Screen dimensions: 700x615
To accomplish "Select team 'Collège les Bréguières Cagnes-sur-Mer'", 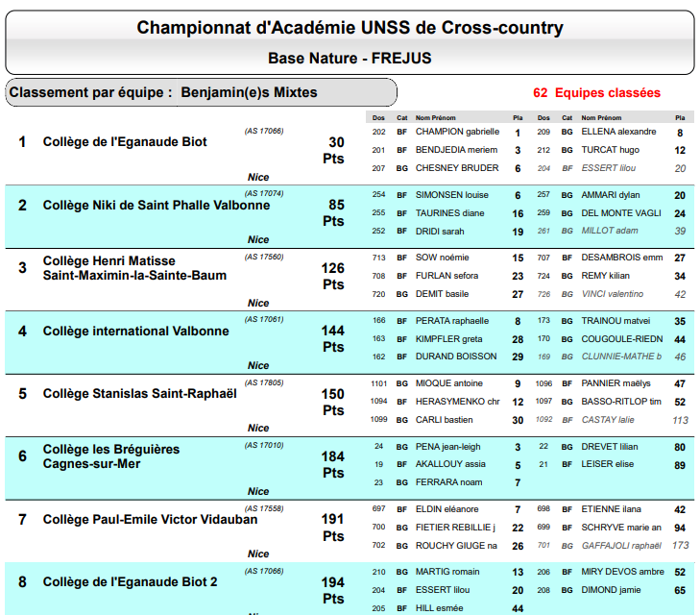I will pos(111,456).
